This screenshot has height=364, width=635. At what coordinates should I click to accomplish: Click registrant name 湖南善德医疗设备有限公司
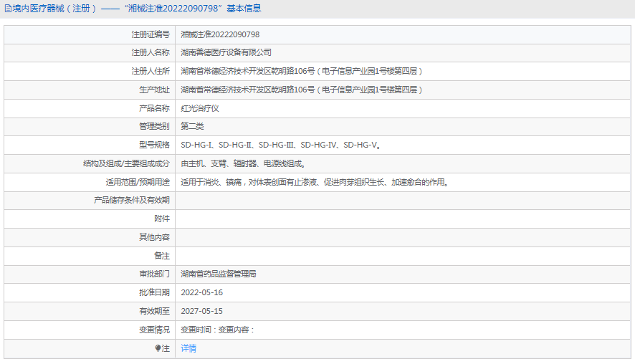[x=226, y=52]
